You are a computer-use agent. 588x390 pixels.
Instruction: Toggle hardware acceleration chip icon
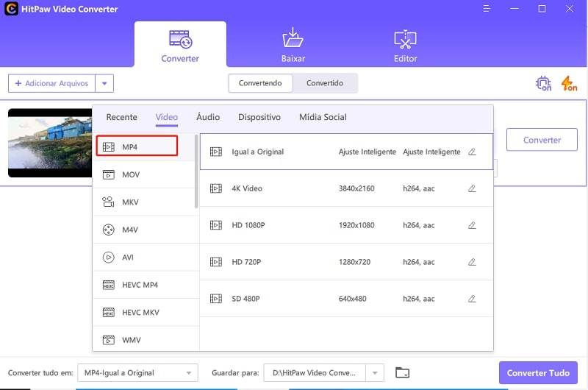[543, 83]
